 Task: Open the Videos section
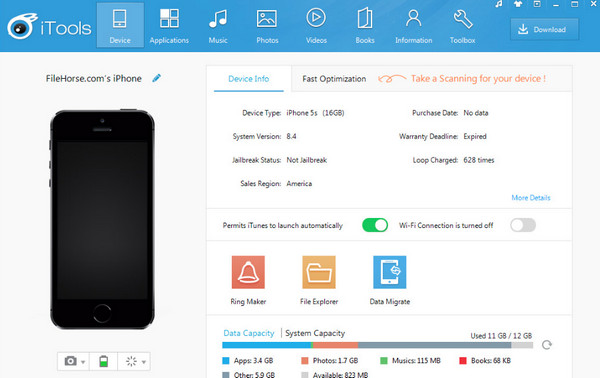tap(316, 26)
